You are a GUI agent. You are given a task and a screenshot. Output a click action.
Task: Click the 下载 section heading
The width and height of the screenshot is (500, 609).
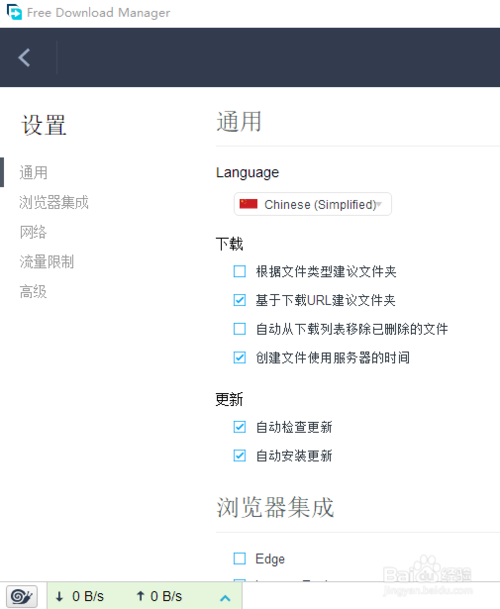pyautogui.click(x=229, y=244)
